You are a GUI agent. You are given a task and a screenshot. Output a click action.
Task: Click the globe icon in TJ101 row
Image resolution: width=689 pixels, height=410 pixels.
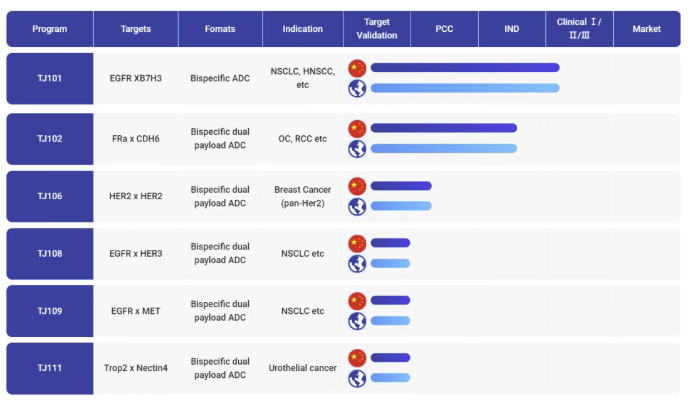[357, 88]
